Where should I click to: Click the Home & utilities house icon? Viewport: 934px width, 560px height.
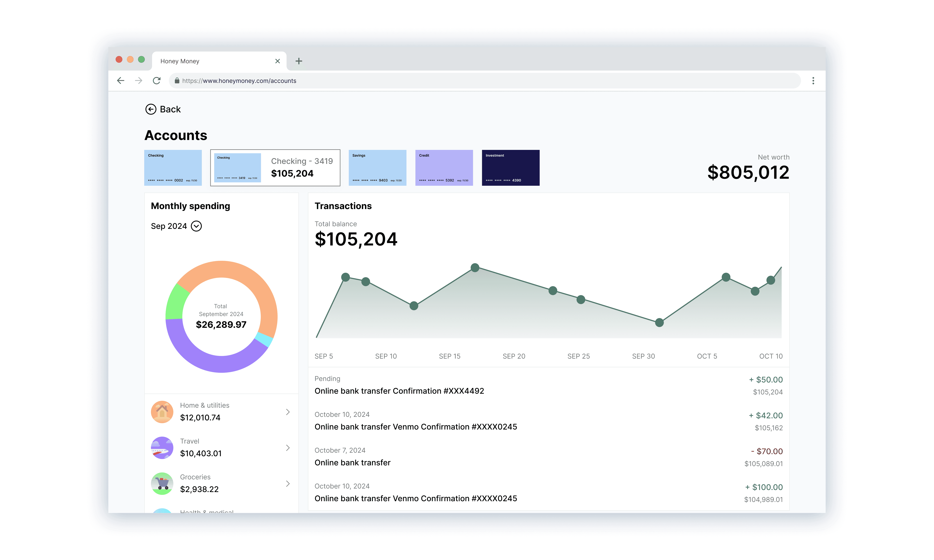(x=162, y=412)
